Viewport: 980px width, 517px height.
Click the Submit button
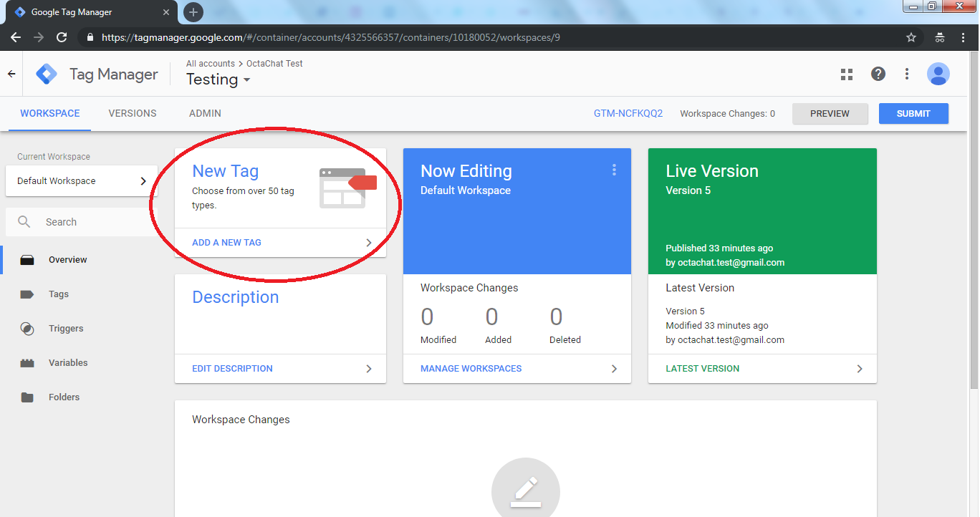[913, 114]
